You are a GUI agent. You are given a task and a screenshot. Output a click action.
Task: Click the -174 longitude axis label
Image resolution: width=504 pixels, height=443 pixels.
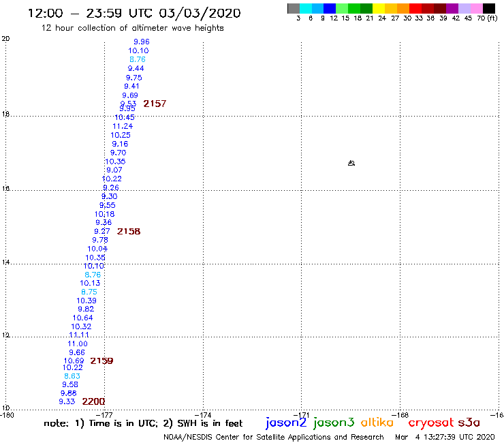(x=203, y=415)
